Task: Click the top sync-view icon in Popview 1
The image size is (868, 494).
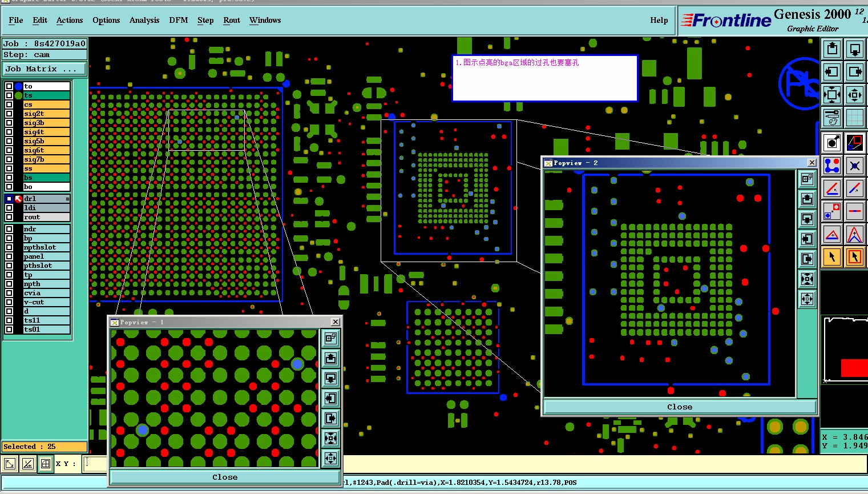Action: pos(330,338)
